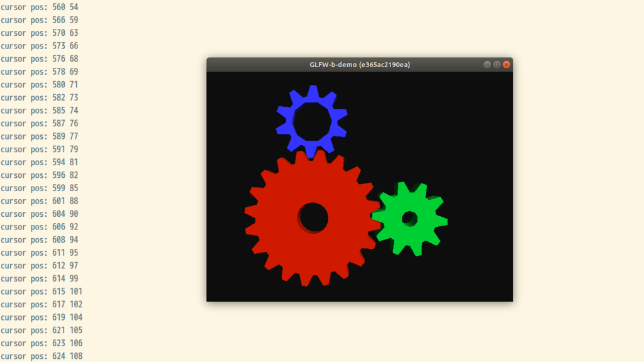Maximize the GLFW-b-demo window
The height and width of the screenshot is (362, 644).
(x=497, y=65)
